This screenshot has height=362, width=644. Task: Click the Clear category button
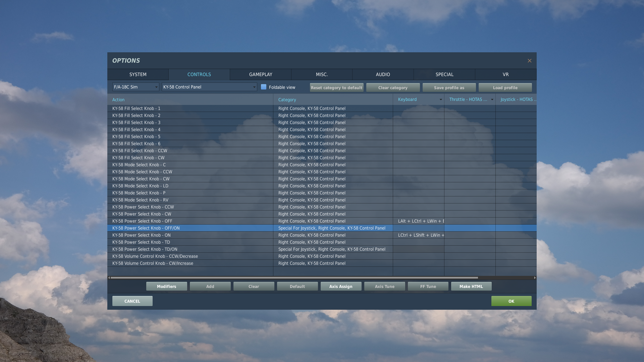click(x=393, y=88)
